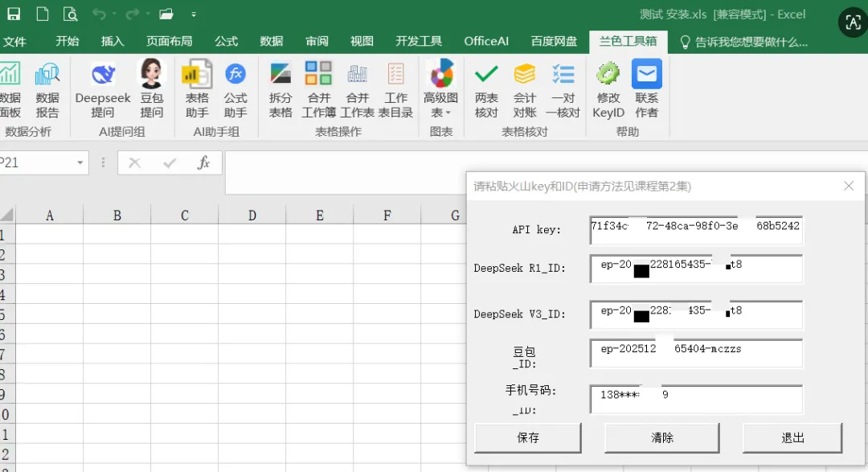This screenshot has height=472, width=868.
Task: Create a new blank document from toolbar
Action: point(42,14)
